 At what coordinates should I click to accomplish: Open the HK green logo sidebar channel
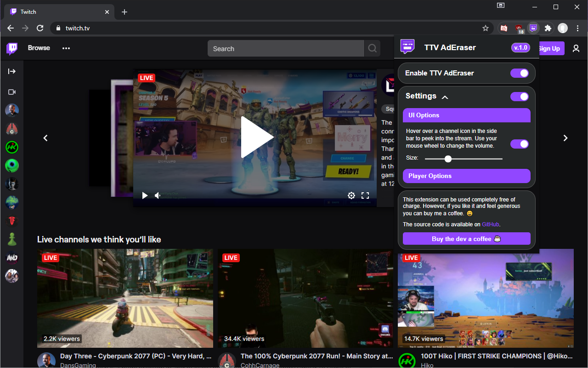(x=12, y=147)
